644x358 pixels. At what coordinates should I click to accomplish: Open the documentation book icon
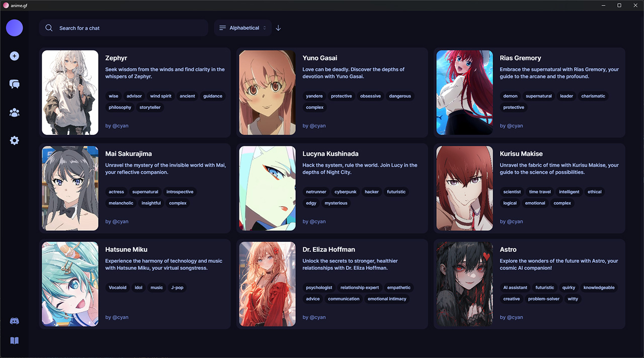(14, 340)
